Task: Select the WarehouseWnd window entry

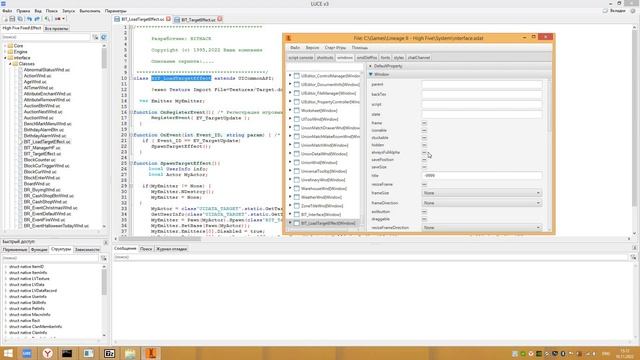Action: coord(324,189)
